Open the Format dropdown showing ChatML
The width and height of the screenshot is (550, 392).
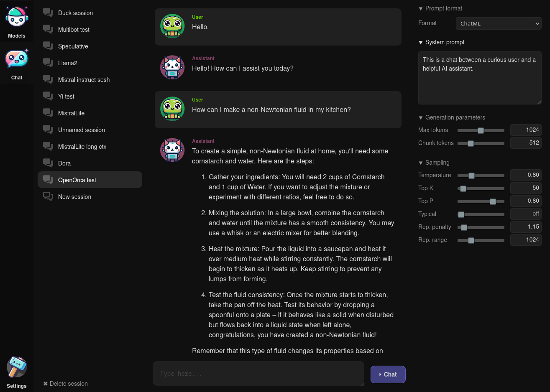[499, 23]
